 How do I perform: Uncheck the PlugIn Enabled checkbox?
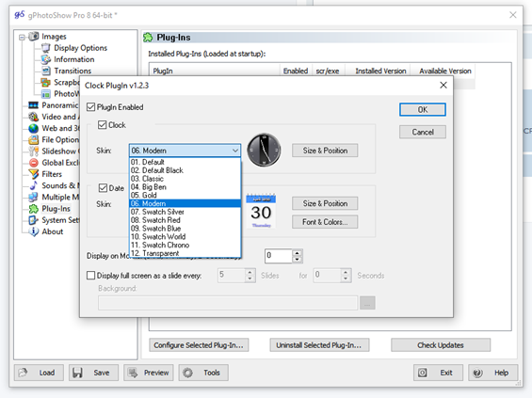click(90, 107)
